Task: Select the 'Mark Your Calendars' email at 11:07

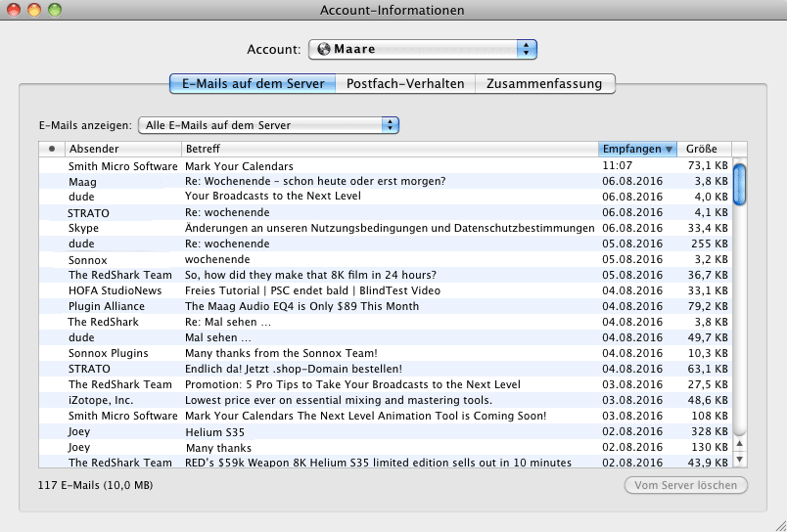Action: coord(386,166)
